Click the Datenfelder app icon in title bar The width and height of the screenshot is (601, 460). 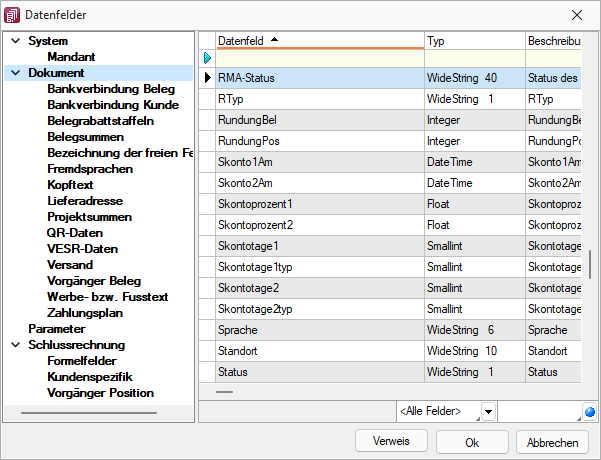point(11,15)
